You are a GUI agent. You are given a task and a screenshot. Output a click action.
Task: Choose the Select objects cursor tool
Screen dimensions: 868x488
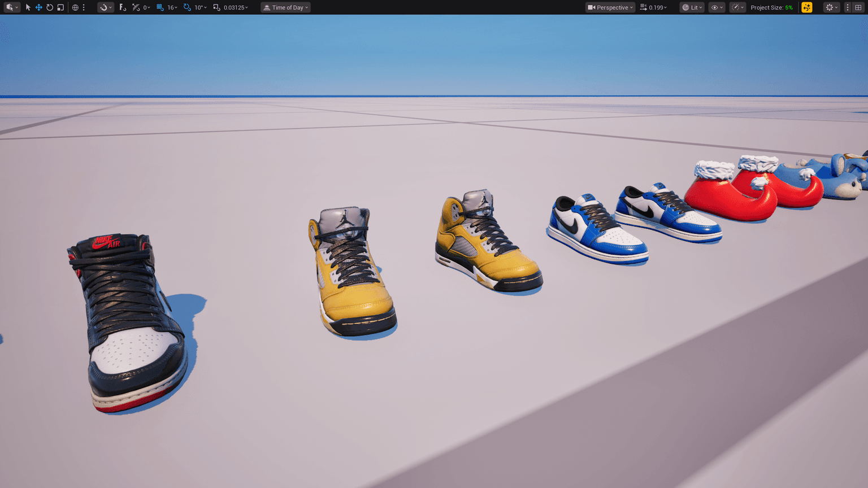[x=28, y=7]
